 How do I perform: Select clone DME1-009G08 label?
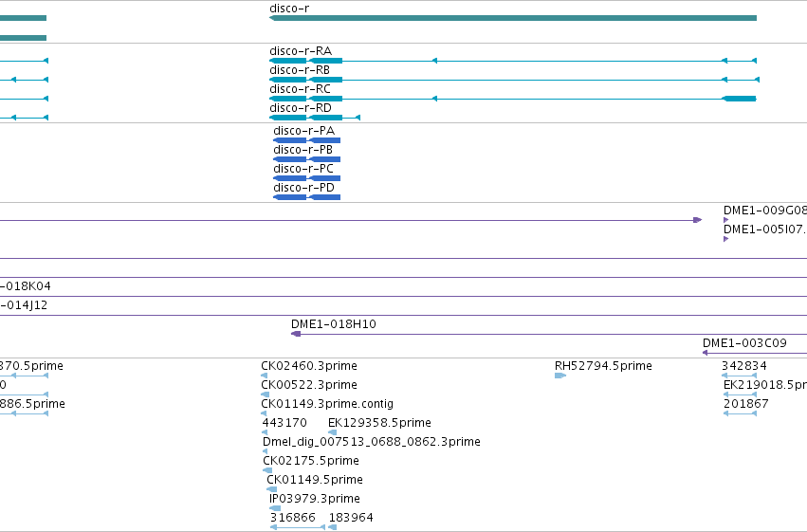pyautogui.click(x=764, y=211)
